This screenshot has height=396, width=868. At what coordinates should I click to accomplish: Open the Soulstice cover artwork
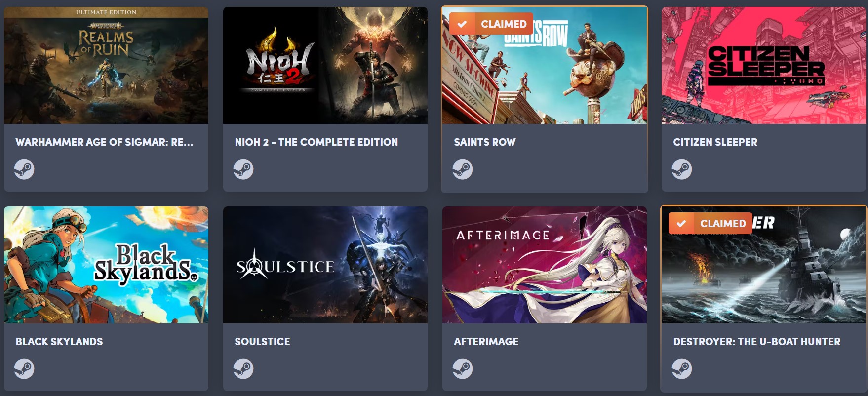point(325,265)
